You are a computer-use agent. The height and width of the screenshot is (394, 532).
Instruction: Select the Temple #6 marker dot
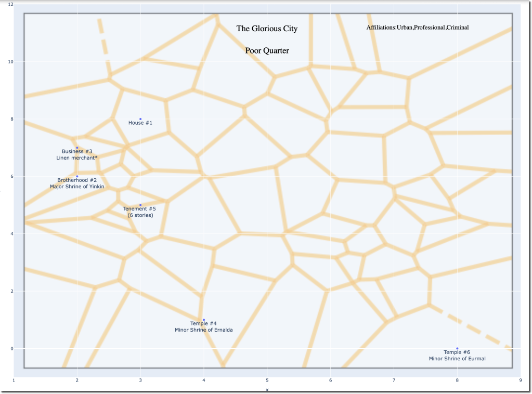457,348
